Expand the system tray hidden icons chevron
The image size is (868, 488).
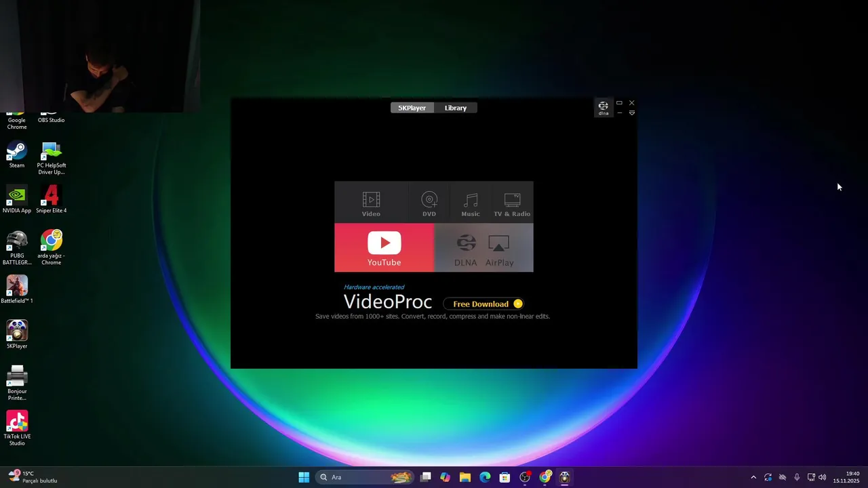753,477
